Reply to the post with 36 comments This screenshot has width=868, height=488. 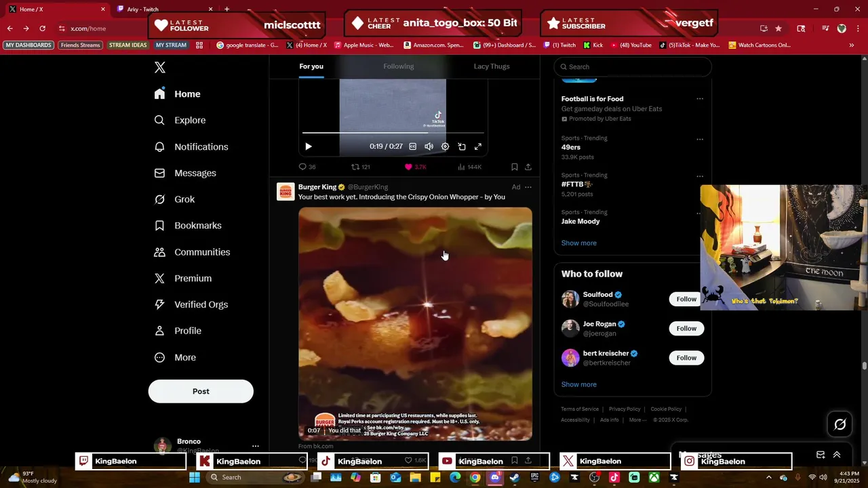307,167
